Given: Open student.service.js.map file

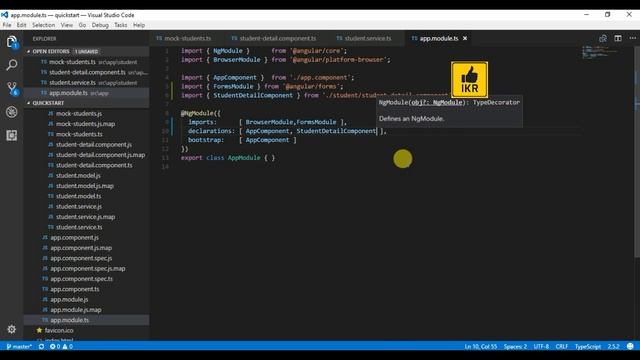Looking at the screenshot, I should pyautogui.click(x=87, y=217).
